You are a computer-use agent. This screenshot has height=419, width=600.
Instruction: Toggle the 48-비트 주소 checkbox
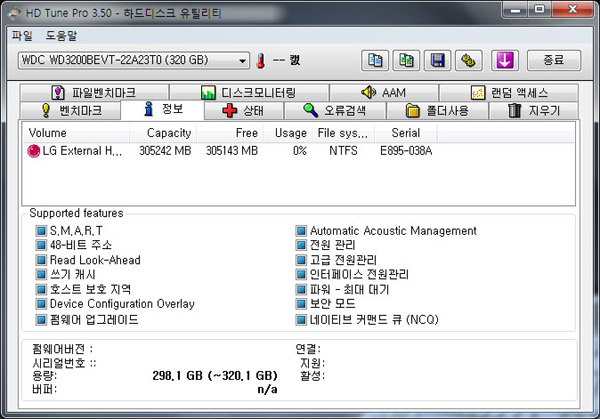pos(41,245)
